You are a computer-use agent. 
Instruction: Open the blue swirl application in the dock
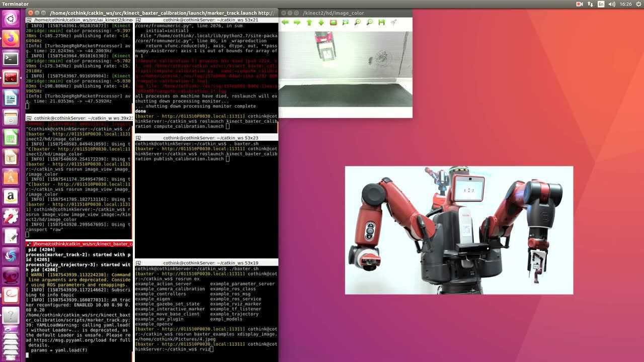11,256
